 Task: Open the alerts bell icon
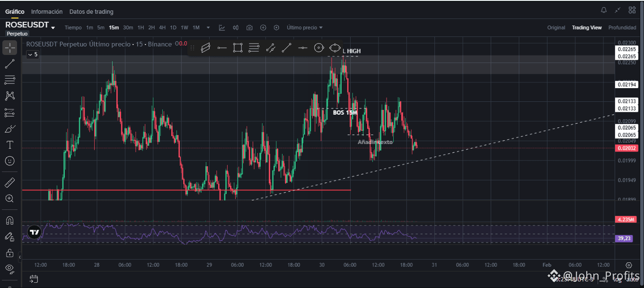click(x=604, y=10)
